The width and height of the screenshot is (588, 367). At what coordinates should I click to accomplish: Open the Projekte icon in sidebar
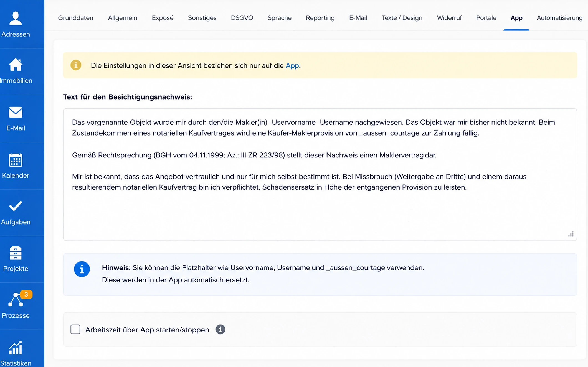pos(16,253)
